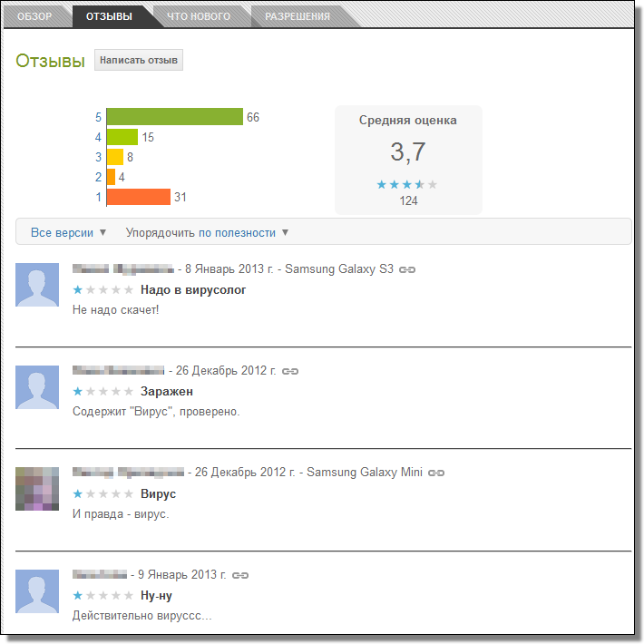Screen dimensions: 644x644
Task: Click the Samsung Galaxy S3 device text
Action: [x=339, y=269]
